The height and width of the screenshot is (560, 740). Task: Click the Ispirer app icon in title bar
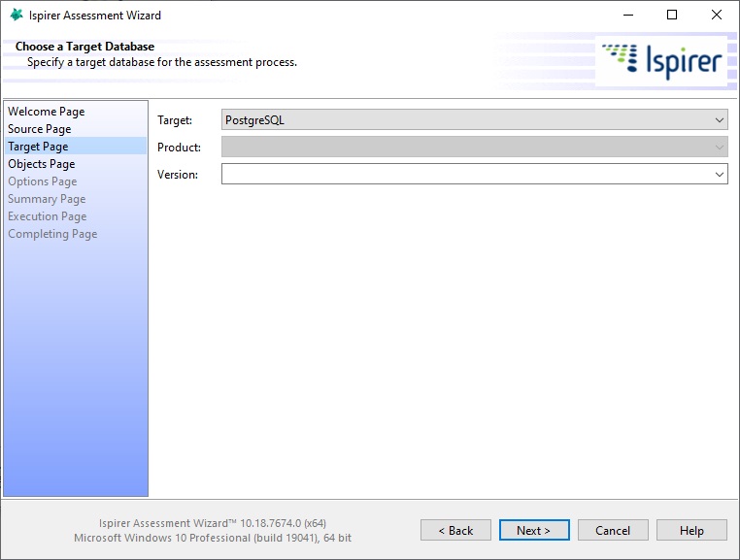(17, 16)
